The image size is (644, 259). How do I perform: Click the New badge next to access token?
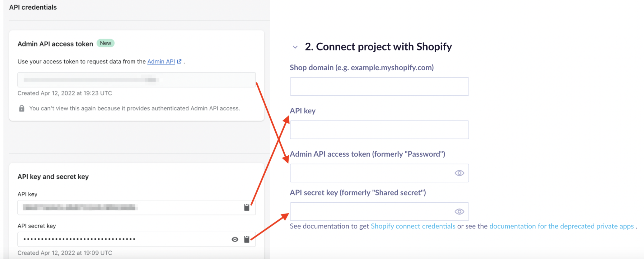tap(105, 43)
